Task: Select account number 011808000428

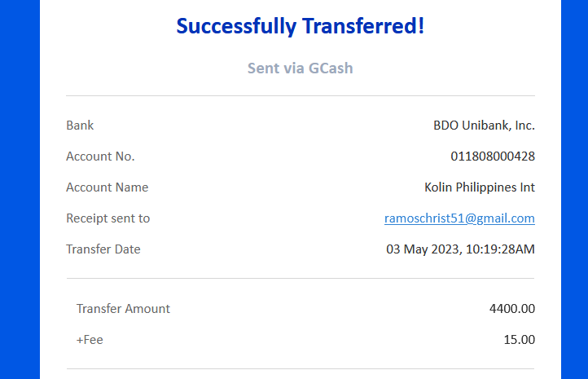Action: [x=493, y=156]
